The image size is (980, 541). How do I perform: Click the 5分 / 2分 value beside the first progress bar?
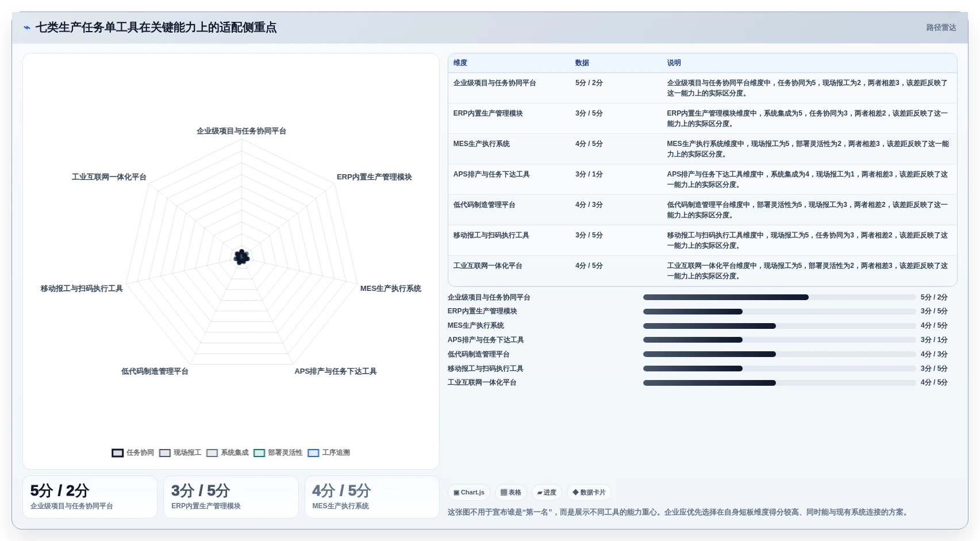point(934,298)
